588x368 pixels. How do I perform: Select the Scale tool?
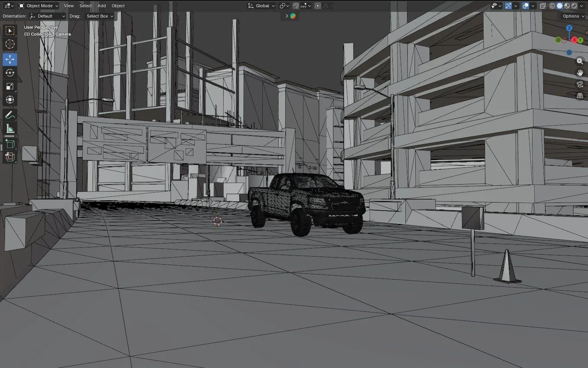[10, 86]
